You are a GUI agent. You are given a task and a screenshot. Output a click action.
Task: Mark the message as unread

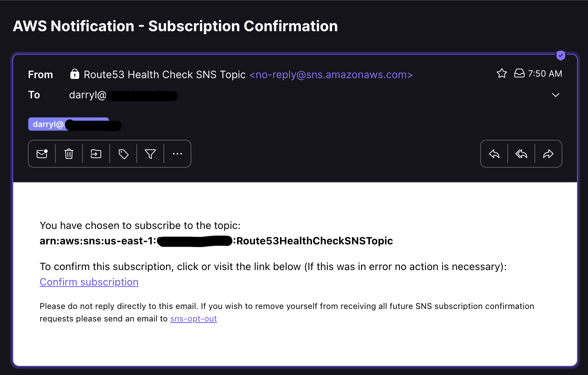[42, 154]
